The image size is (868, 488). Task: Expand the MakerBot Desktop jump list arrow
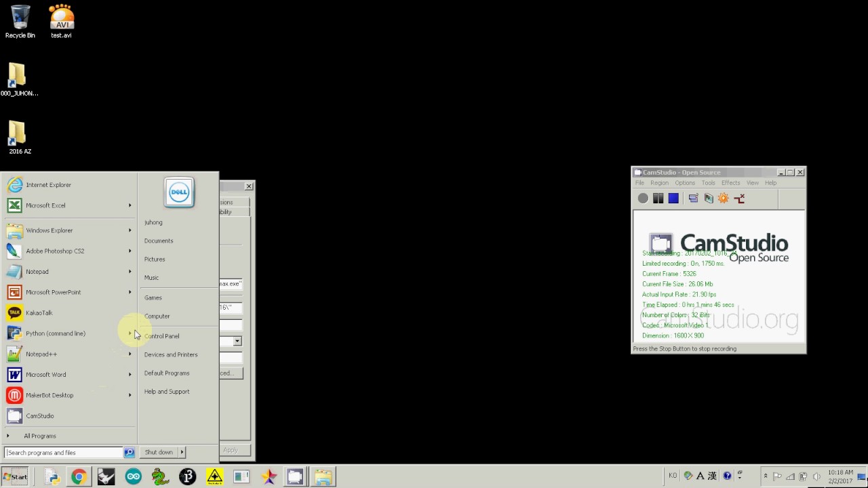(x=130, y=395)
